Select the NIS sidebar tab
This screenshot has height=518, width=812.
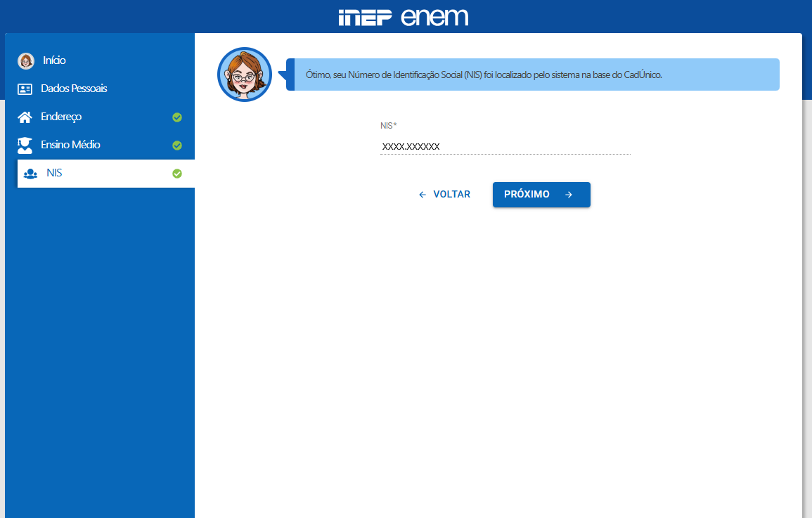click(x=105, y=174)
